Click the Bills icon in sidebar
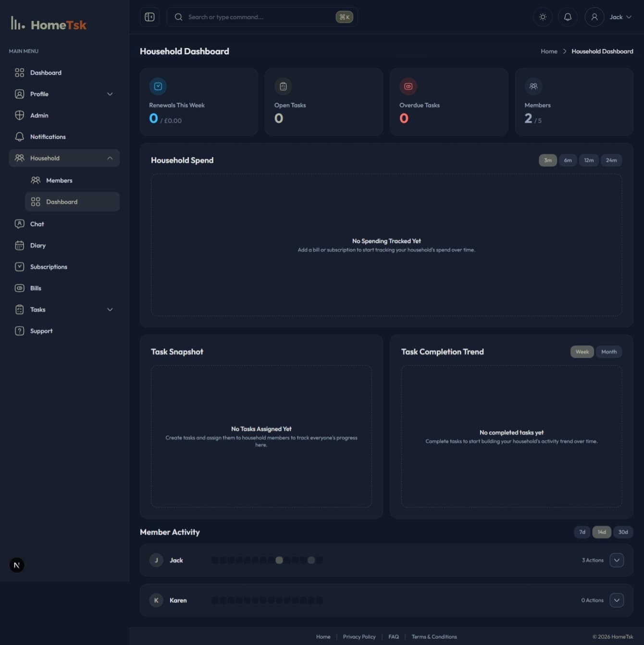Viewport: 644px width, 645px height. pos(19,288)
